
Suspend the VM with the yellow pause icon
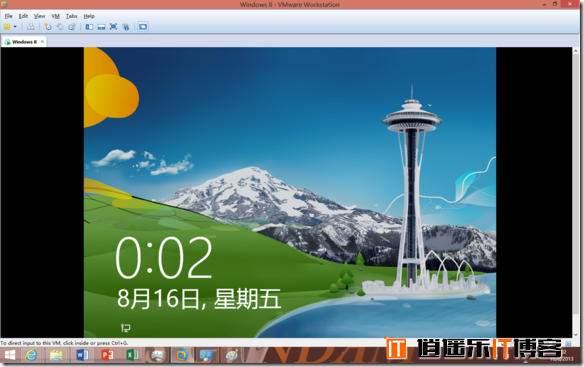click(x=7, y=27)
